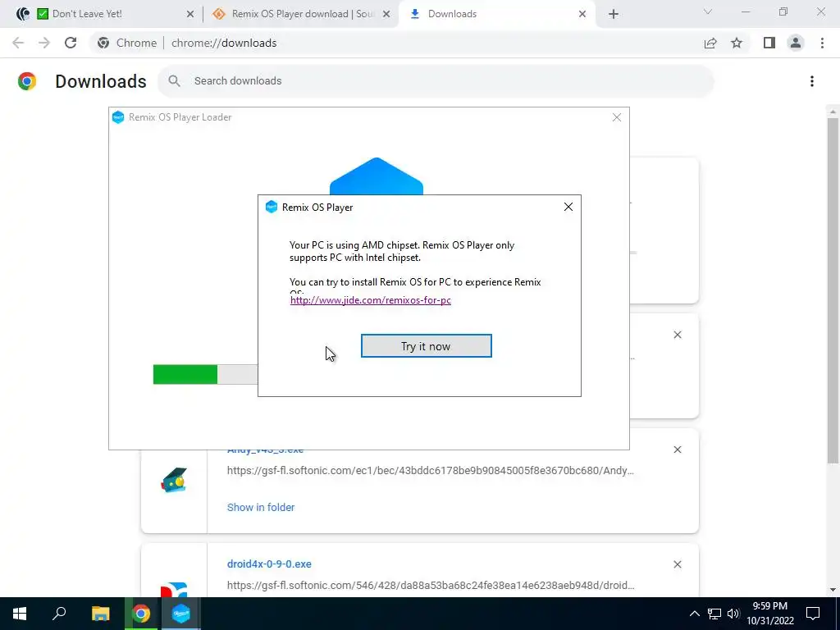Click the Search downloads field
Screen dimensions: 840x630
(436, 81)
